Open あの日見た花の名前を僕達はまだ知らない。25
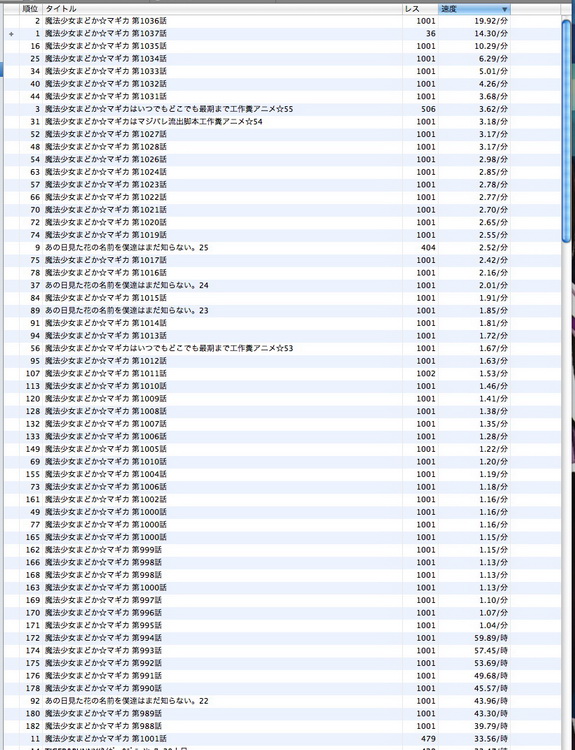 tap(127, 247)
